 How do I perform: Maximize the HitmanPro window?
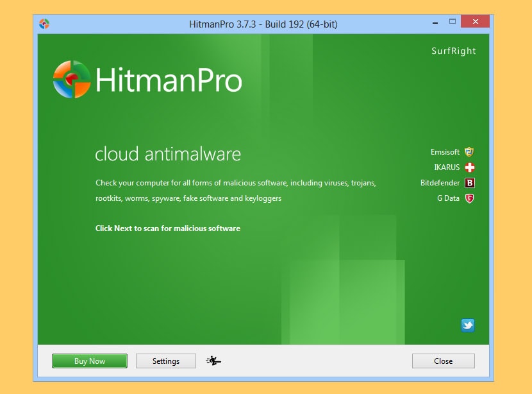click(x=453, y=22)
